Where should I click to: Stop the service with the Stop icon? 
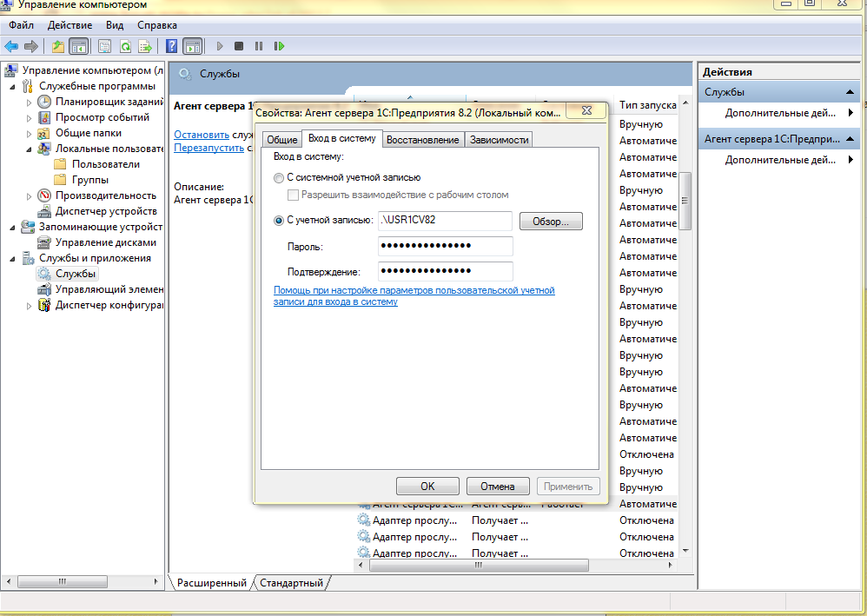[239, 46]
